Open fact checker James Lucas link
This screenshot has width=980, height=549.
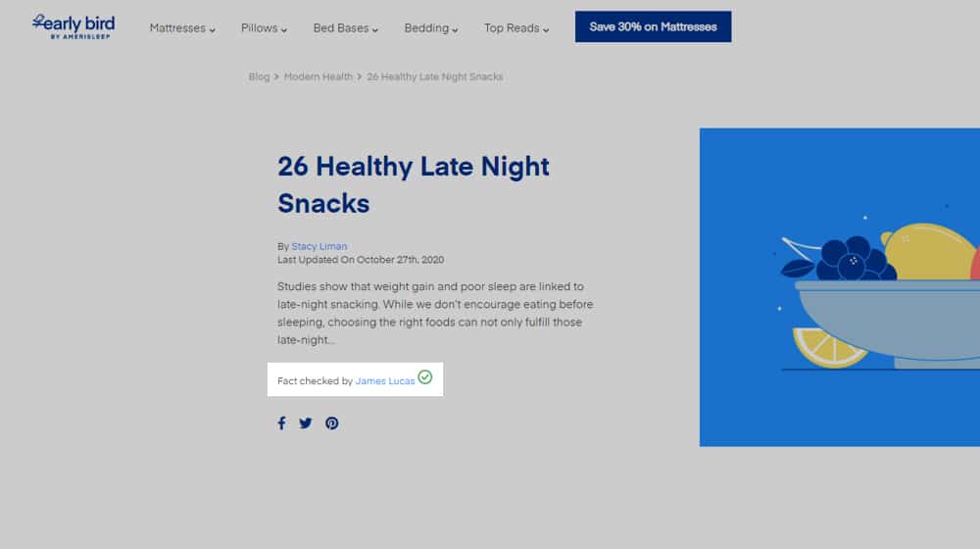tap(385, 380)
